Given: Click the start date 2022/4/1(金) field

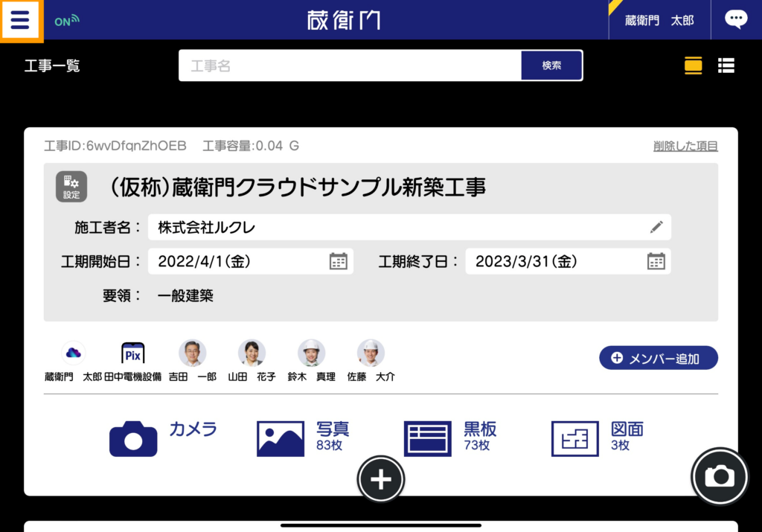Looking at the screenshot, I should (x=251, y=261).
